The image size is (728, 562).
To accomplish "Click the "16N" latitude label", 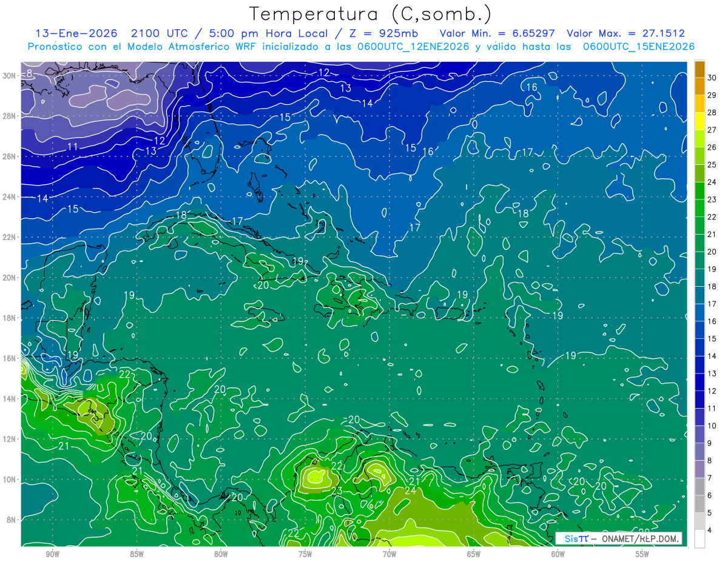I will pos(9,358).
